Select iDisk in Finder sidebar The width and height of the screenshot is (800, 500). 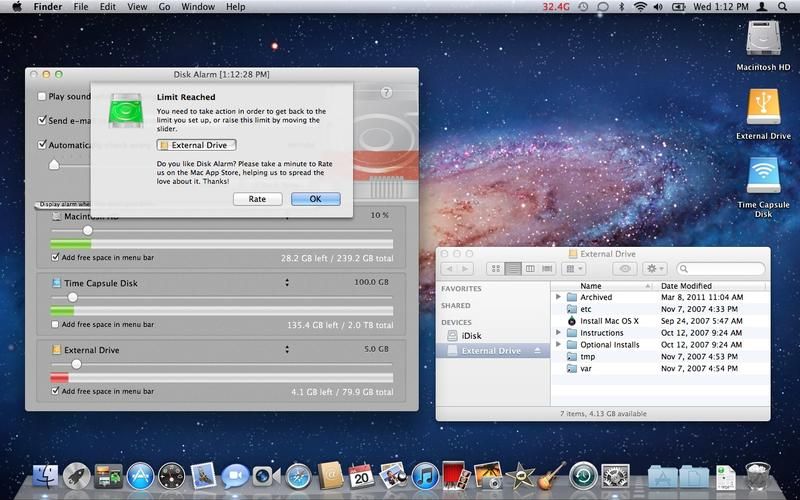[471, 336]
